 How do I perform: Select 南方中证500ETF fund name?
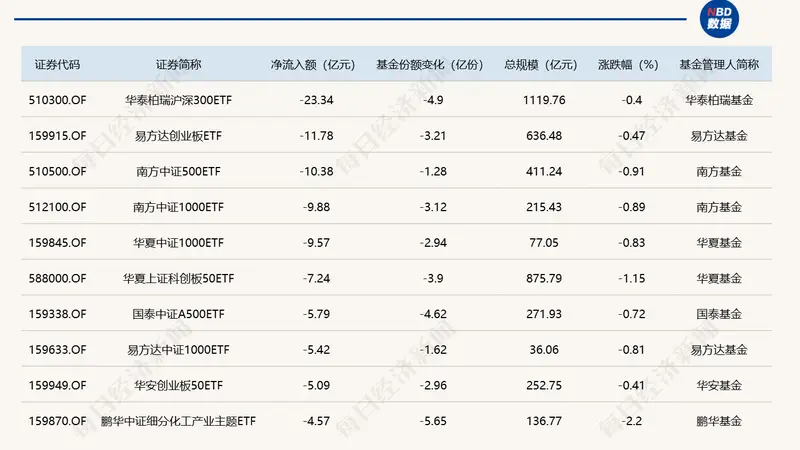(x=178, y=171)
